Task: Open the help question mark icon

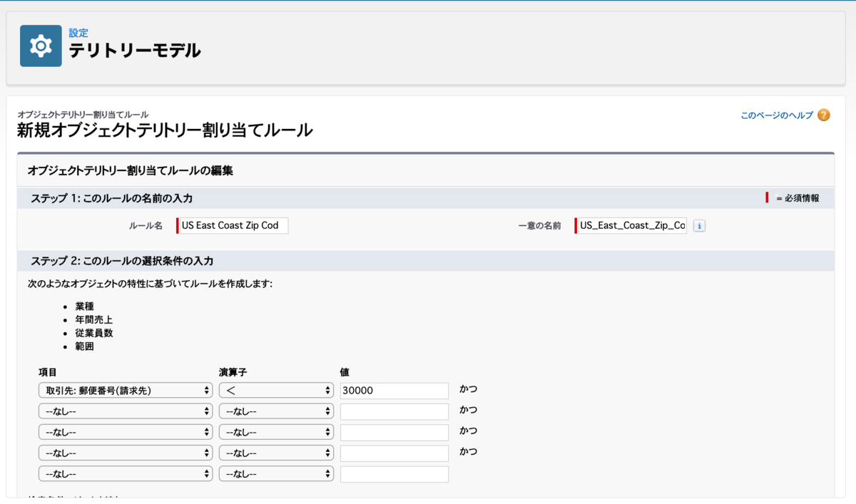Action: [x=825, y=113]
